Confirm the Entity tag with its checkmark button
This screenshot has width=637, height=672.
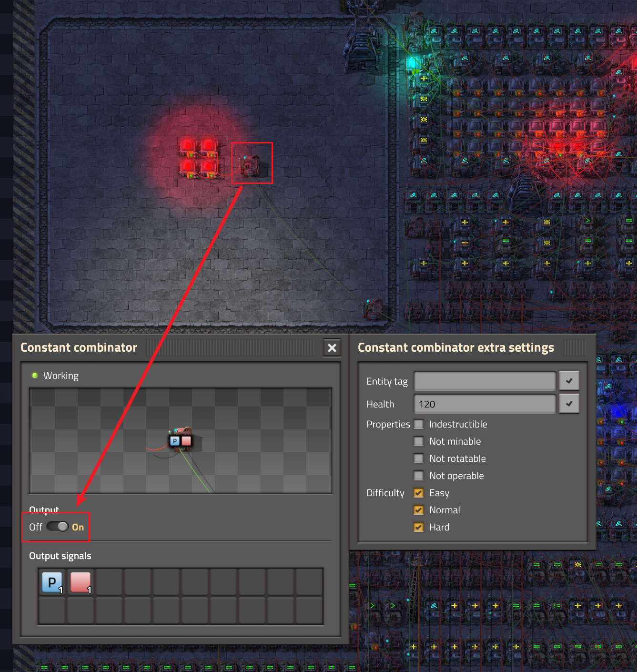569,381
